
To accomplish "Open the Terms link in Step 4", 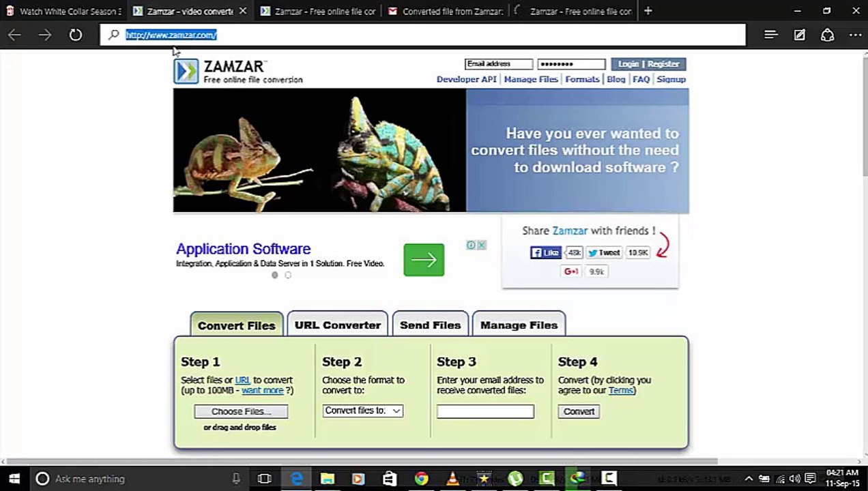I will [620, 390].
